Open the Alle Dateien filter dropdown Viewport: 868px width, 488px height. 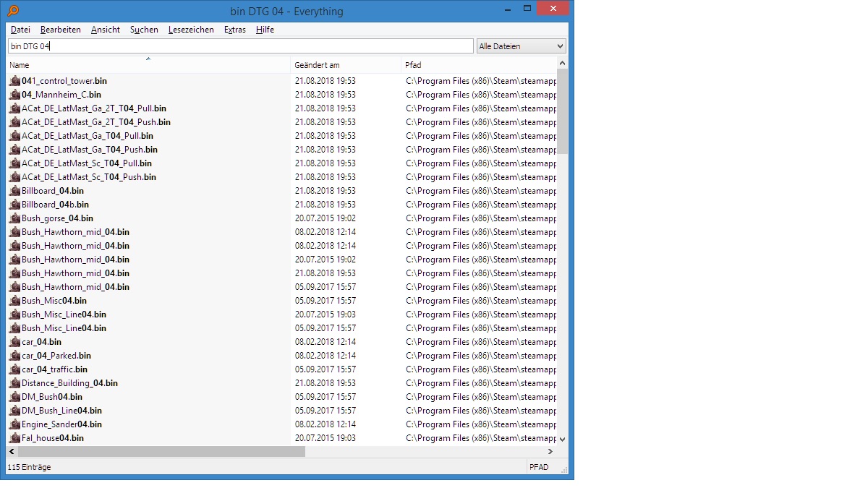[x=522, y=46]
